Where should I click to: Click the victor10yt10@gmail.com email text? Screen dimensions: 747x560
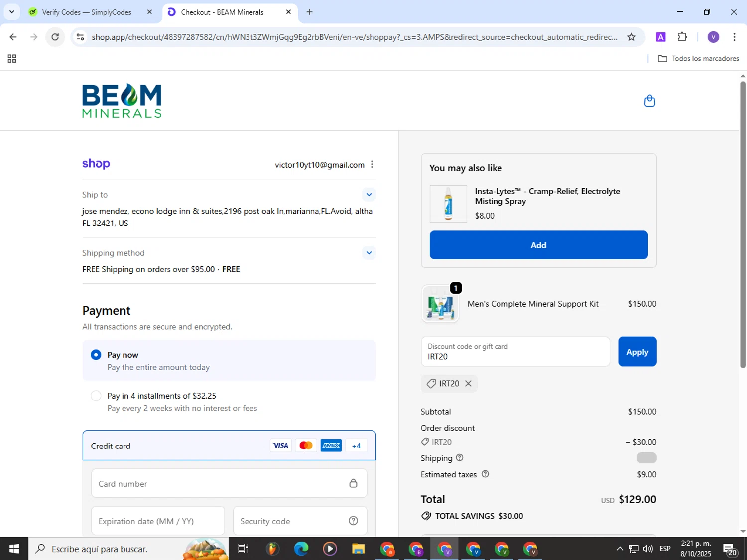[320, 165]
